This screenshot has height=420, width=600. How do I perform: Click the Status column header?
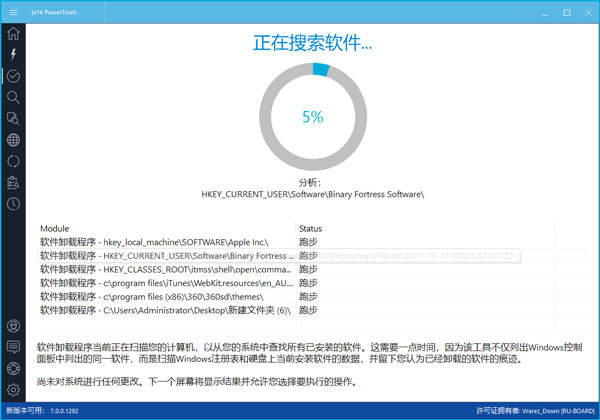tap(310, 229)
